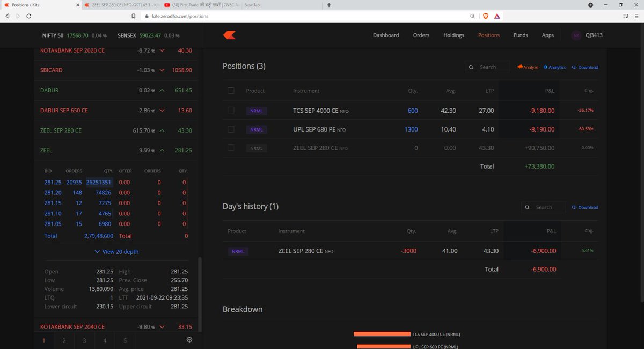Click the zoom magnifier icon in address bar
Viewport: 644px width, 349px height.
click(x=472, y=16)
